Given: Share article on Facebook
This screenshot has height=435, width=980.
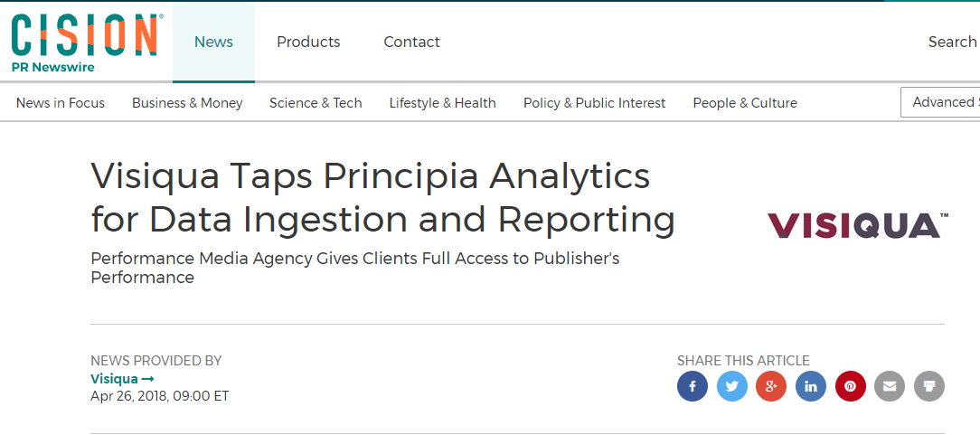Looking at the screenshot, I should (693, 387).
